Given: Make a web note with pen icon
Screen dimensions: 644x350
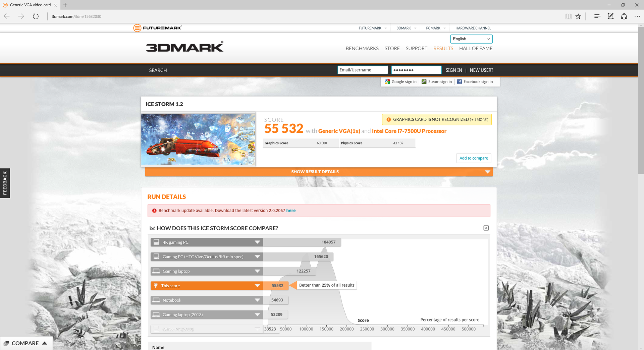Looking at the screenshot, I should point(610,16).
